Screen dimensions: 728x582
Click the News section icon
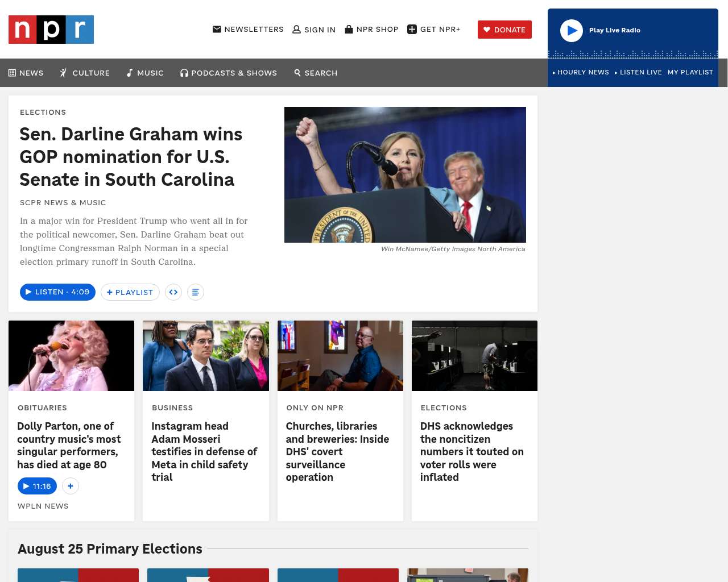click(x=12, y=73)
